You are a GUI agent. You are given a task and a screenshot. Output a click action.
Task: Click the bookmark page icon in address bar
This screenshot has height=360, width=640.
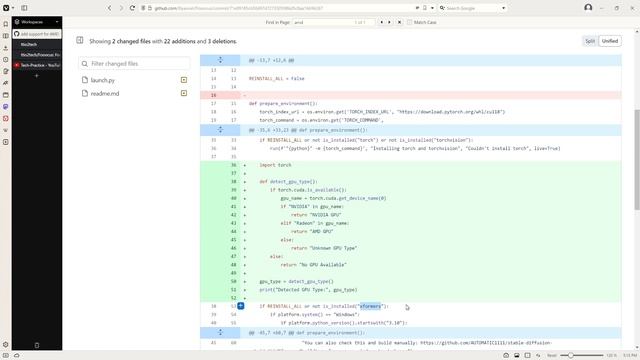tap(425, 8)
